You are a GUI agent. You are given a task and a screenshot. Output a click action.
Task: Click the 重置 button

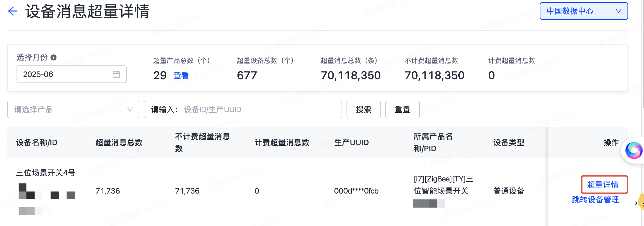click(x=402, y=109)
